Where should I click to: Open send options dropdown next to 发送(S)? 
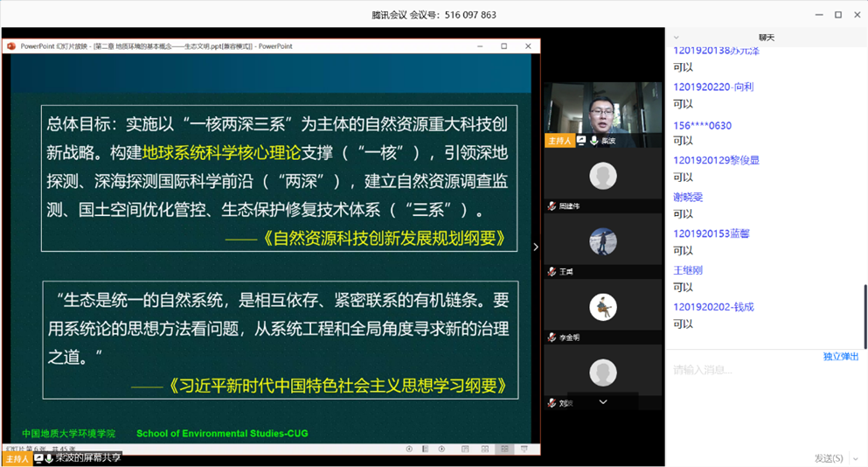click(x=858, y=458)
